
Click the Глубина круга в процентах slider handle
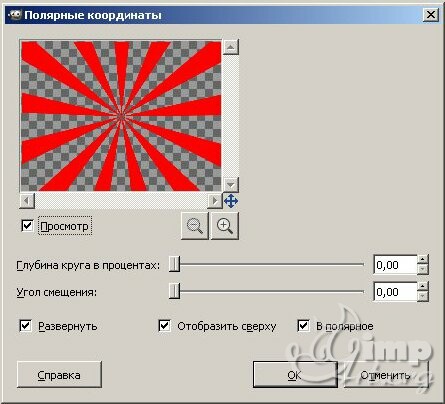(x=174, y=264)
